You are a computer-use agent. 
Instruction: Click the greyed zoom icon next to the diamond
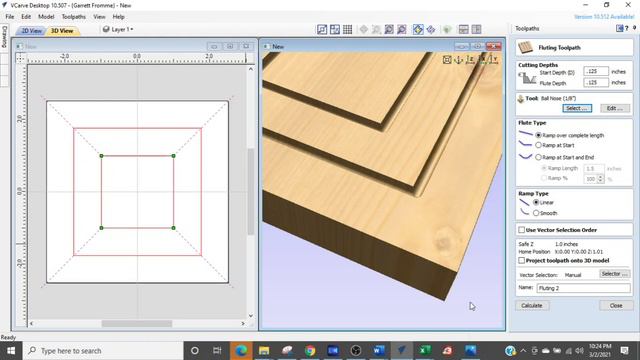[x=376, y=29]
